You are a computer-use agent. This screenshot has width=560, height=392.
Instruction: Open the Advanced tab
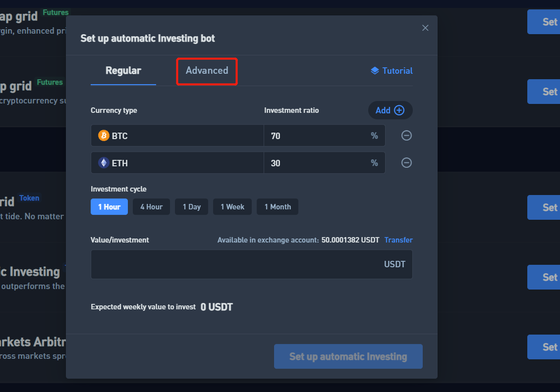(x=207, y=71)
